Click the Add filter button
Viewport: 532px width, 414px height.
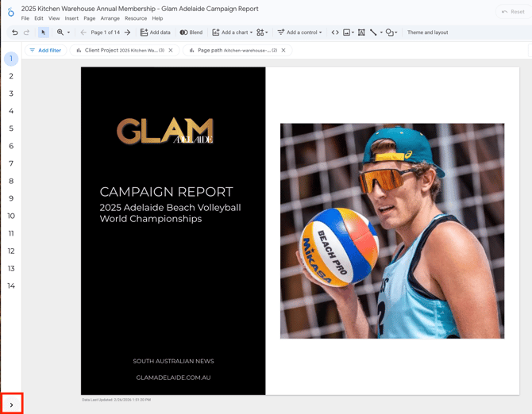click(44, 50)
